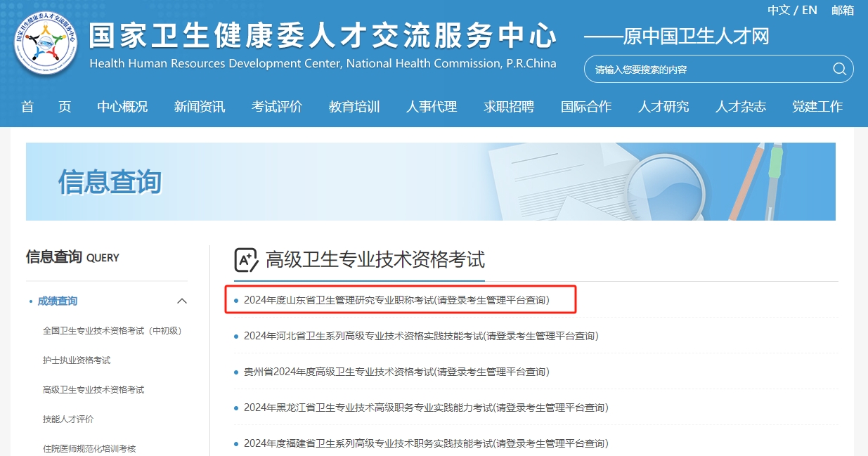Switch language to EN
This screenshot has height=456, width=868.
[x=809, y=10]
